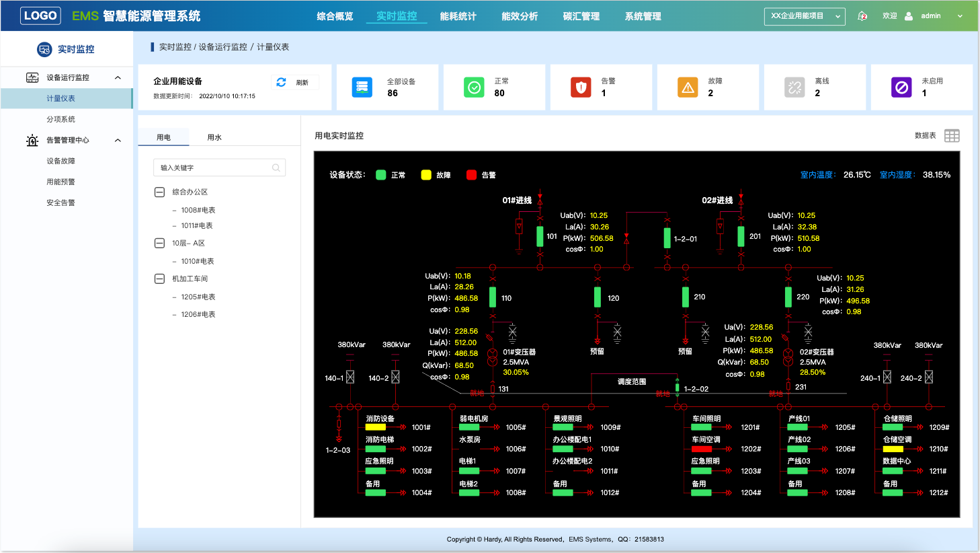Screen dimensions: 980x553
Task: Select the 1010#电表 tree item
Action: pos(197,261)
